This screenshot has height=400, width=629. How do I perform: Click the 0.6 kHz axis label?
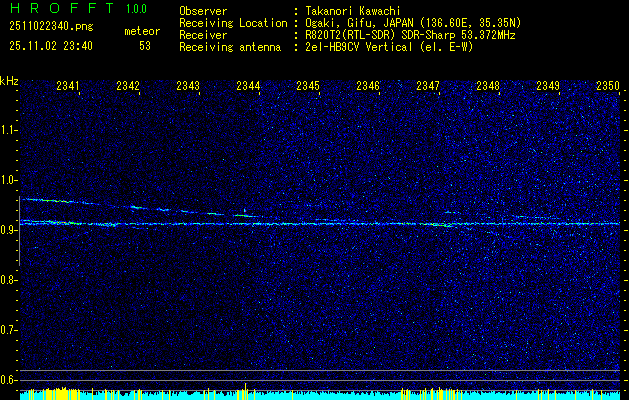8,380
